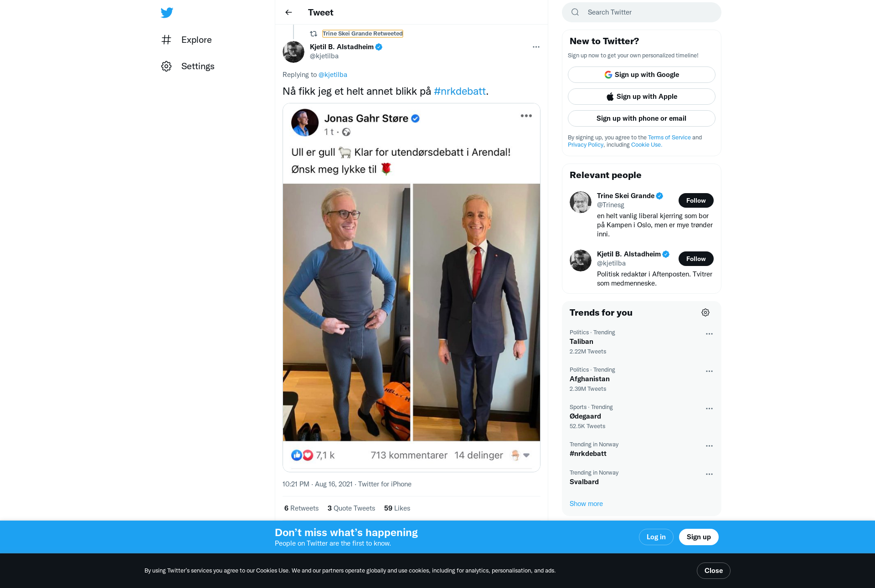
Task: Click Kjetil B. Alstadheim's tweet avatar
Action: 293,52
